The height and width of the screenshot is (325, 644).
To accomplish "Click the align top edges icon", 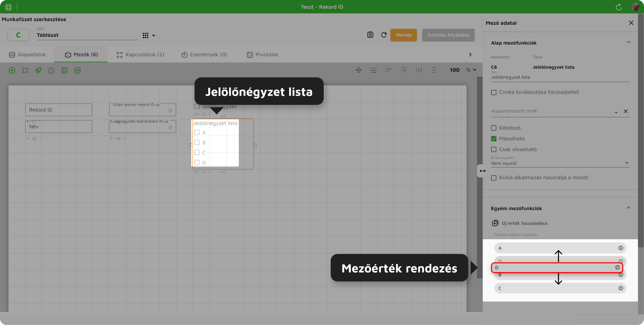I will (x=404, y=70).
